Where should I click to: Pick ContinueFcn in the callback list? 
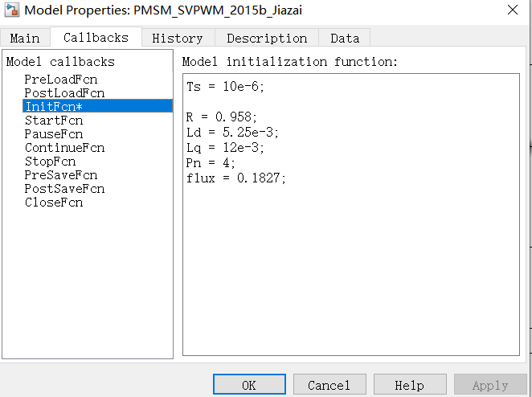[64, 147]
